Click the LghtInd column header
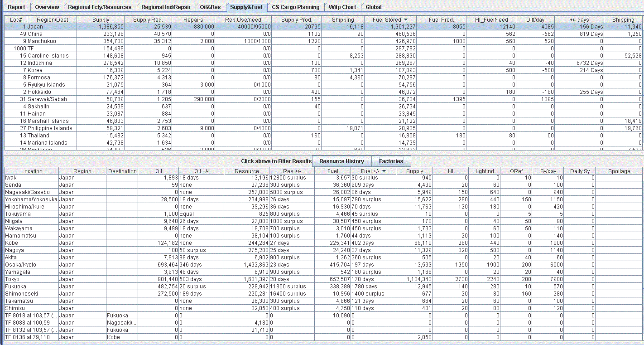 (485, 171)
